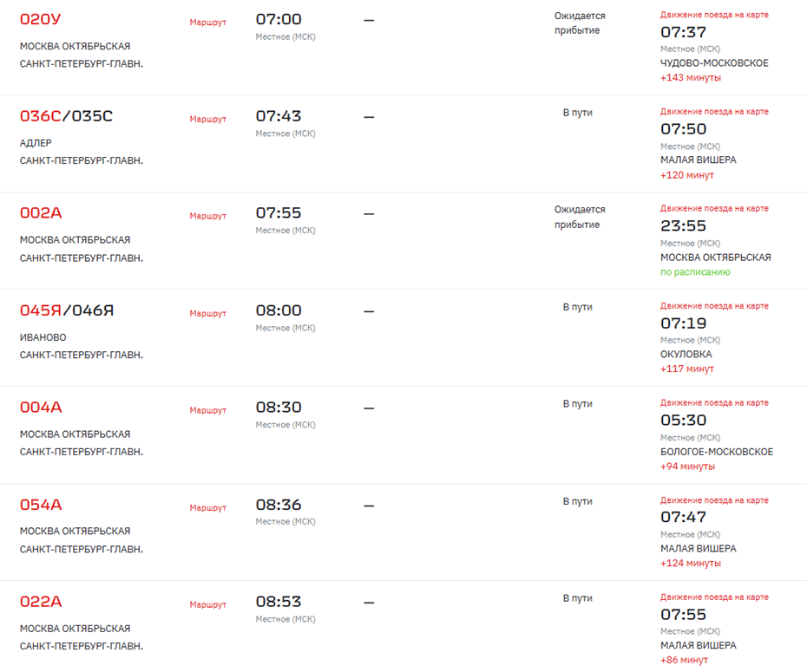Open Маршрут link for train 054А
Screen dimensions: 807x672
click(x=207, y=507)
